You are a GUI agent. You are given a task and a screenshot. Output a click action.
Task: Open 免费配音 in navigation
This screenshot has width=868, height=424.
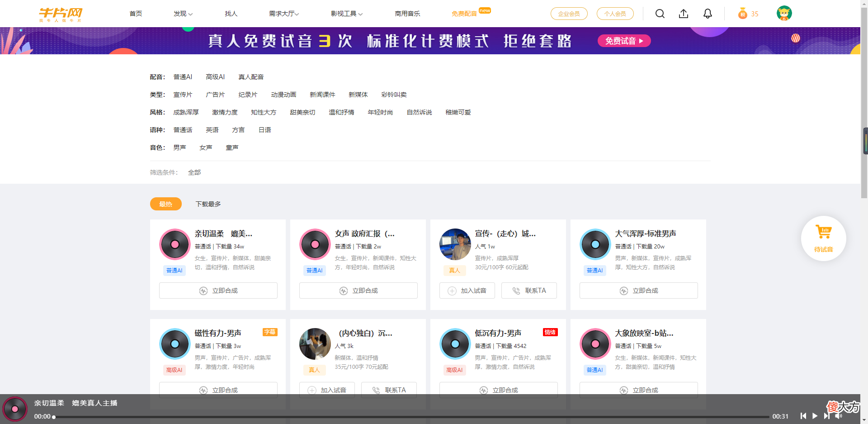click(x=464, y=14)
